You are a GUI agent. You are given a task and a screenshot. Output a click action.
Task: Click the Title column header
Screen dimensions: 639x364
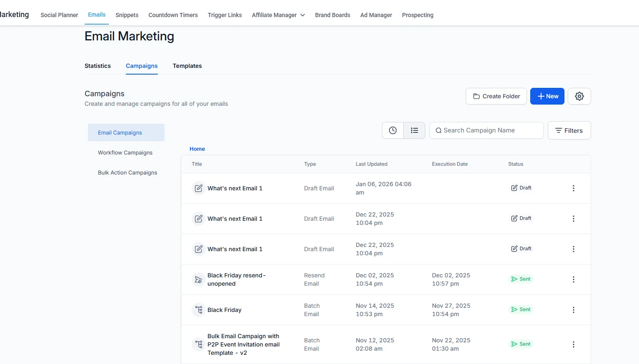pyautogui.click(x=197, y=164)
